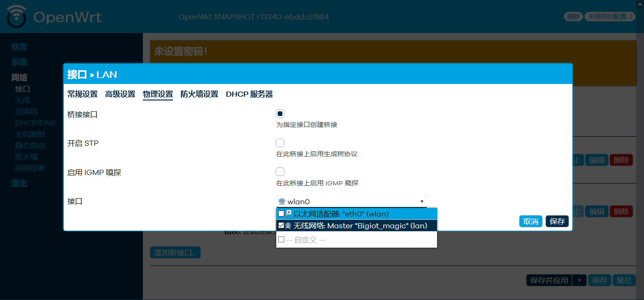
Task: Click the 取消 button
Action: click(x=531, y=222)
